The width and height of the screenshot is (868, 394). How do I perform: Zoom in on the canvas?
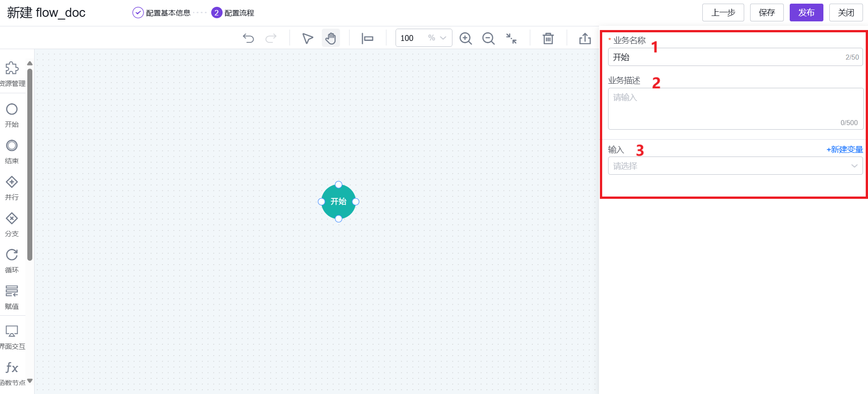(465, 38)
